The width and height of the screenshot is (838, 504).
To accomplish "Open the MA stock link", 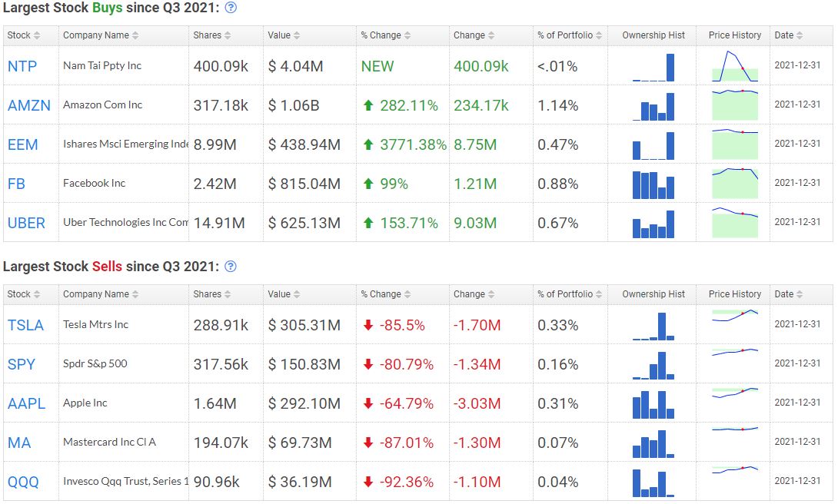I will tap(19, 443).
